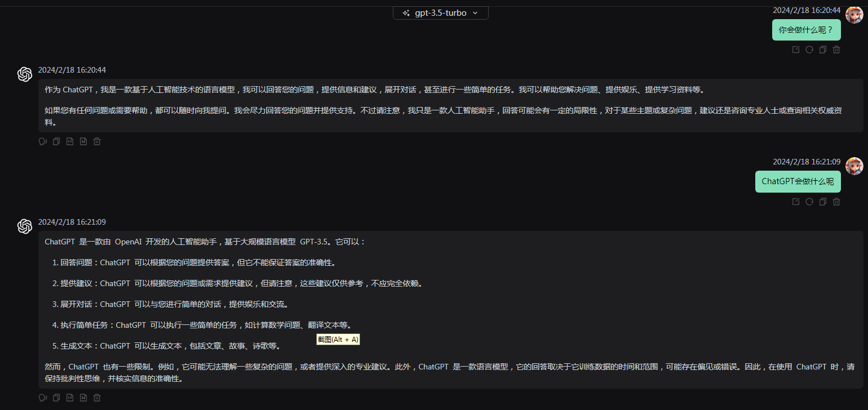868x410 pixels.
Task: Select the green 'ChatGPT会做什么呢' message bubble
Action: (798, 181)
